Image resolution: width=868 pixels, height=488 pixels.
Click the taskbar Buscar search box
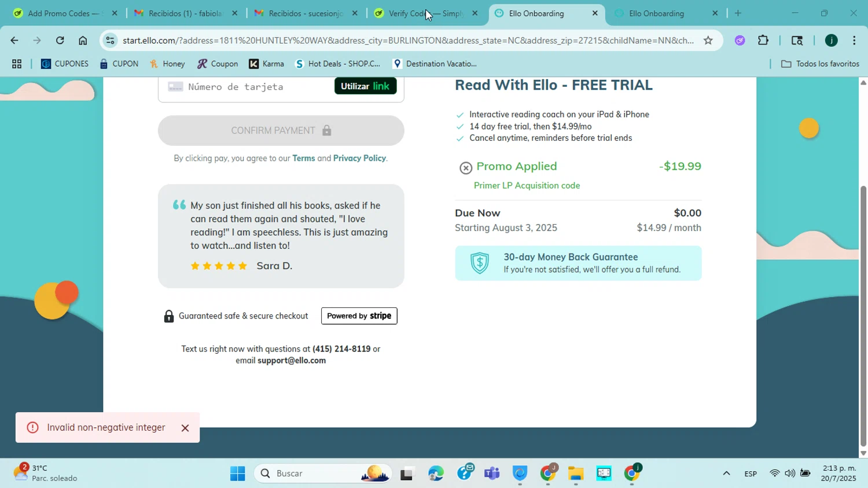[323, 474]
